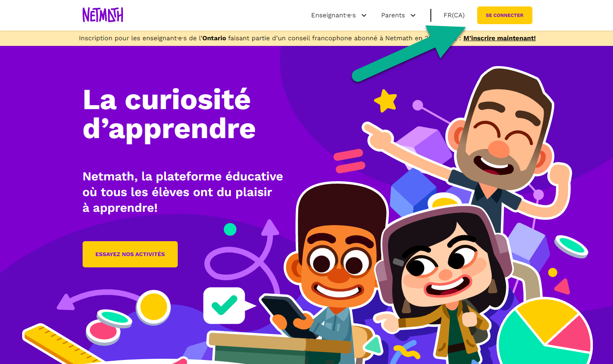Click the yellow star icon
Viewport: 613px width, 364px height.
point(386,101)
